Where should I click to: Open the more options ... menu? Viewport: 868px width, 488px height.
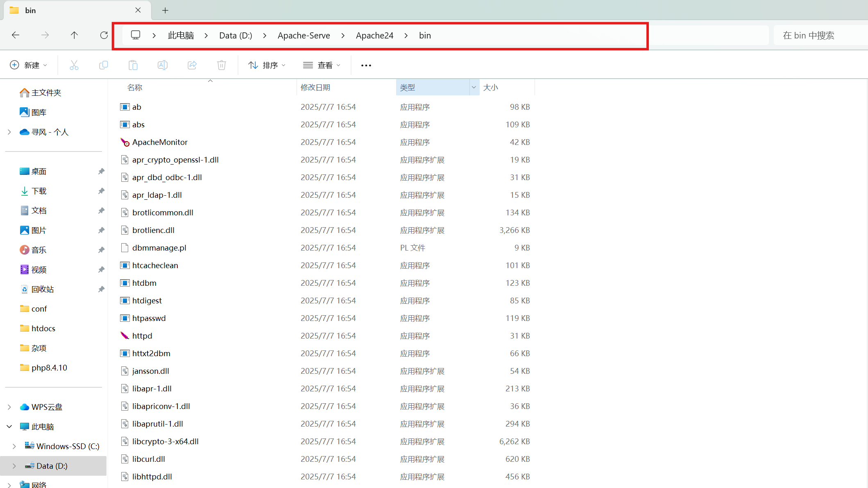366,65
